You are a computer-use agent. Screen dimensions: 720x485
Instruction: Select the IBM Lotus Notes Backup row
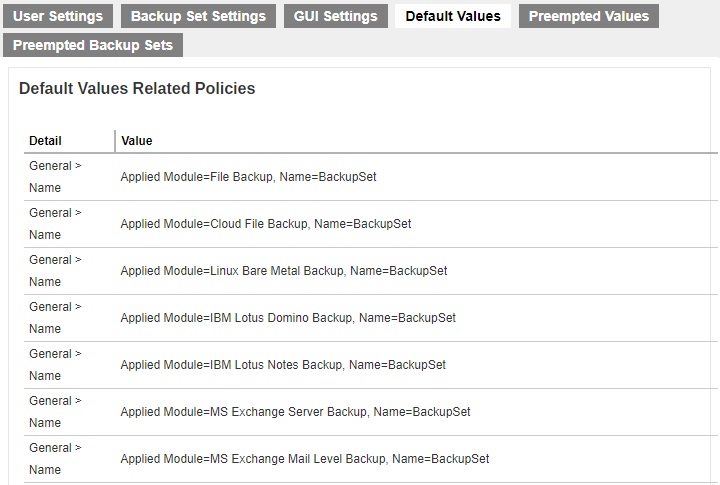coord(283,365)
